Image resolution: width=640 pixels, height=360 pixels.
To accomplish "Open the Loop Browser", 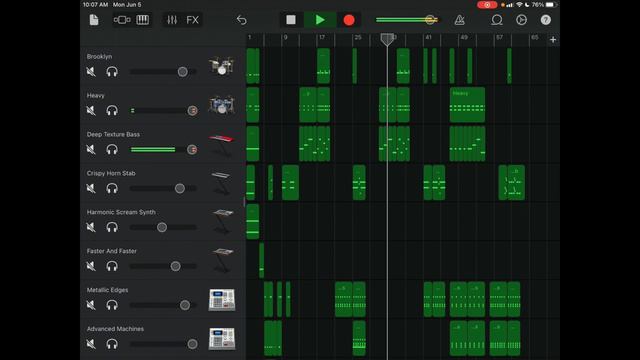I will coord(497,20).
